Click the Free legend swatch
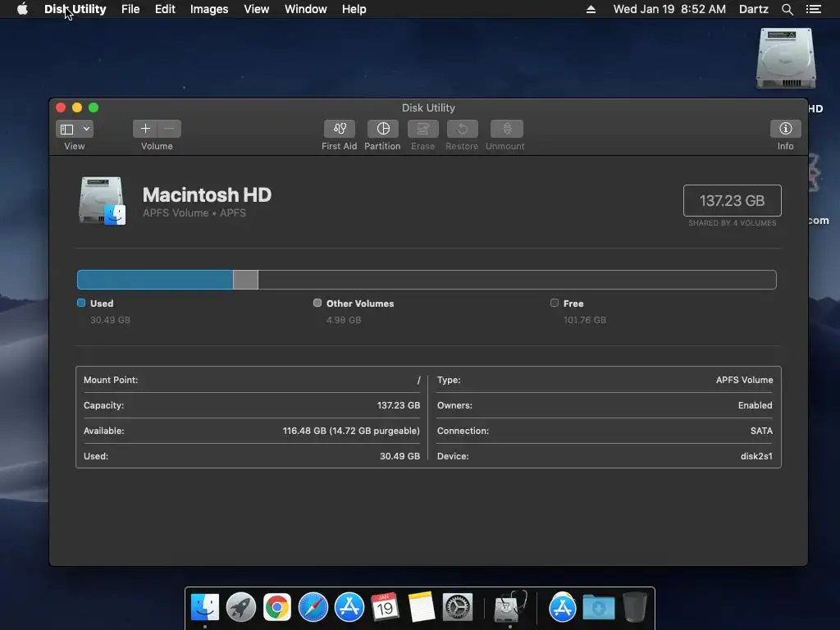The image size is (840, 630). click(555, 303)
